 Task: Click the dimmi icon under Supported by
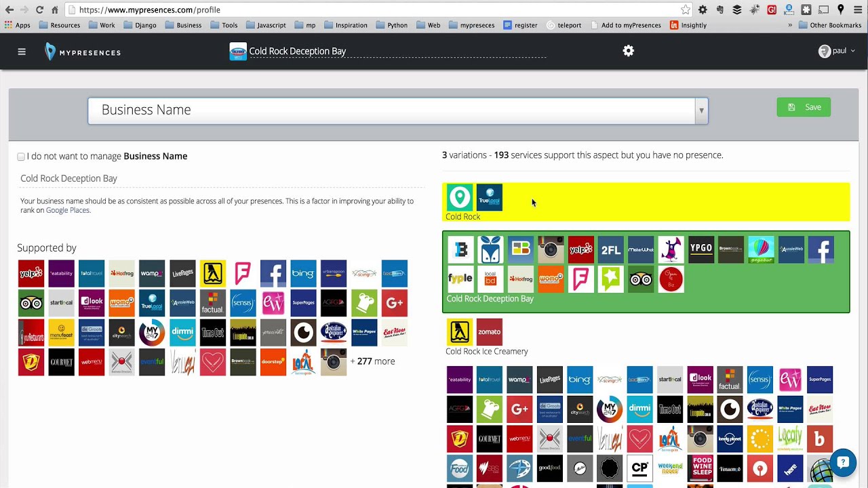tap(182, 333)
